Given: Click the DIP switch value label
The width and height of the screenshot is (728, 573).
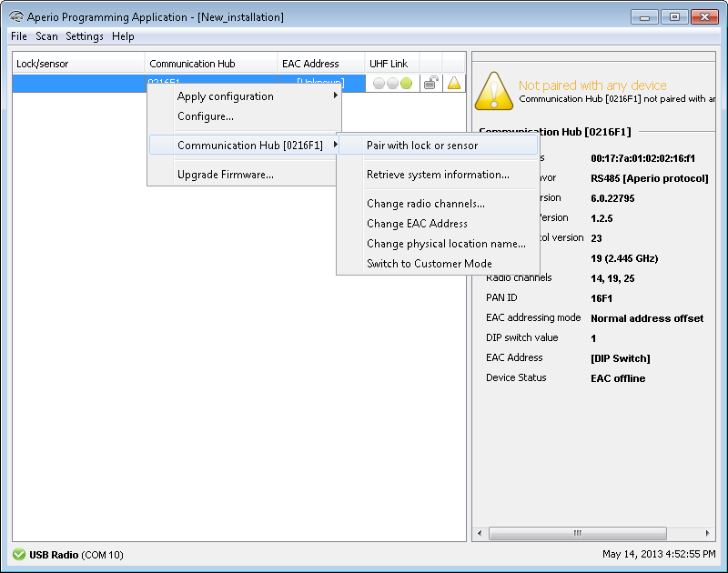Looking at the screenshot, I should click(521, 337).
